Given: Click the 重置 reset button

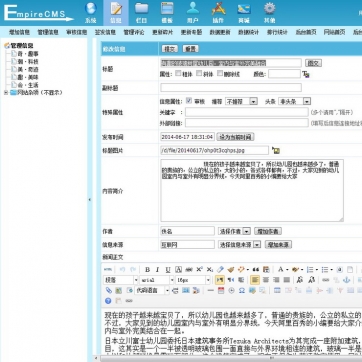Looking at the screenshot, I should click(x=191, y=49).
